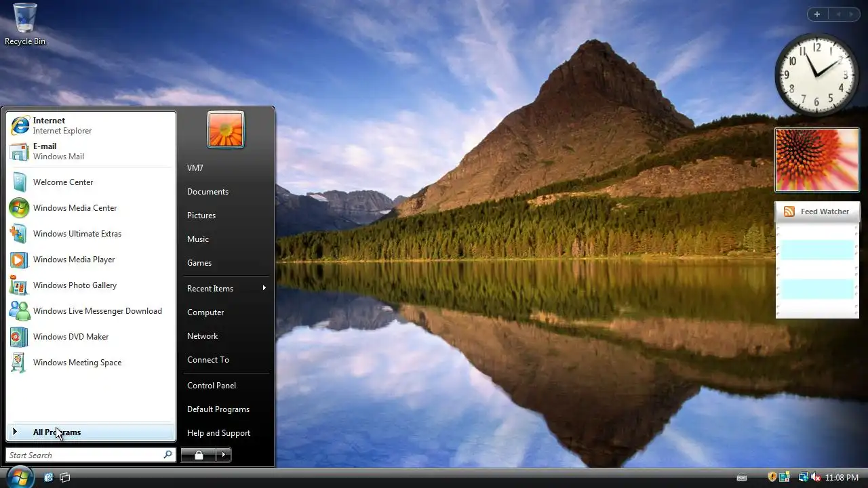Open the VM7 personal folder
The height and width of the screenshot is (488, 868).
pos(226,168)
